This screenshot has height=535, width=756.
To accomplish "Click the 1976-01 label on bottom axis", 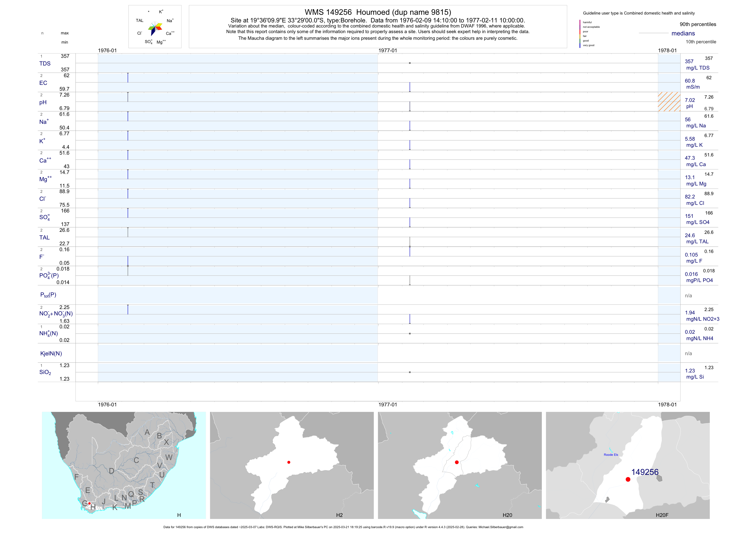I will [x=107, y=405].
